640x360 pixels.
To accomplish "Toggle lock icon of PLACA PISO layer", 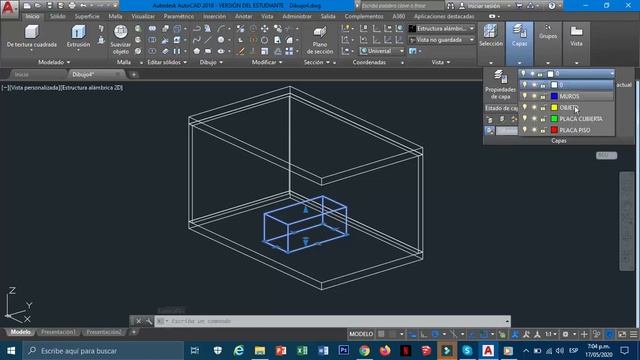I will coord(543,130).
